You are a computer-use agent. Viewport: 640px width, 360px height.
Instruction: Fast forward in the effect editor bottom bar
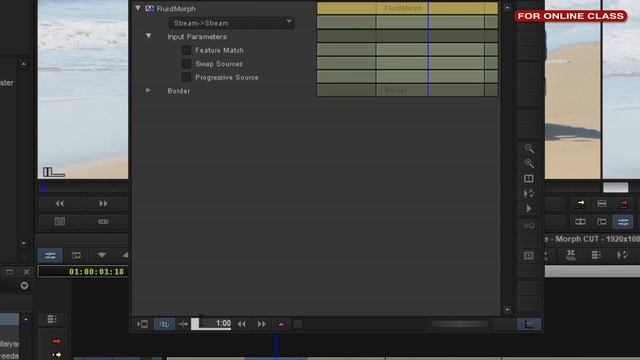pos(262,324)
